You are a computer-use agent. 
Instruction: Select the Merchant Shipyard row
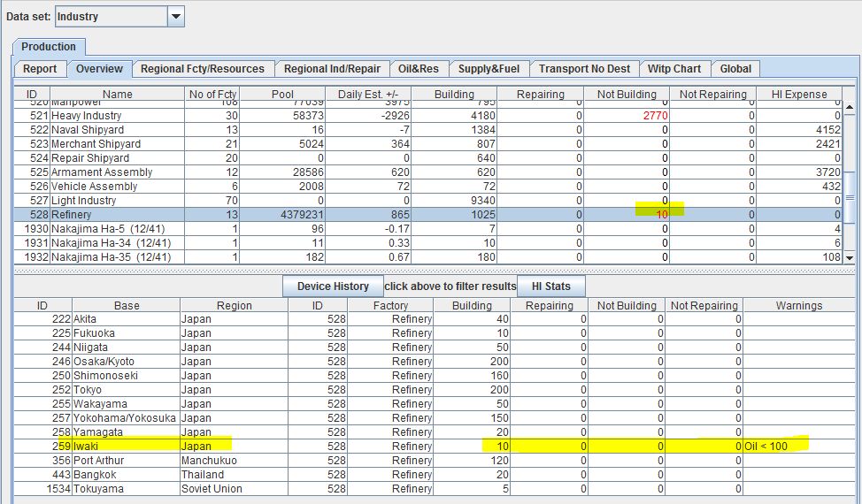pyautogui.click(x=427, y=144)
